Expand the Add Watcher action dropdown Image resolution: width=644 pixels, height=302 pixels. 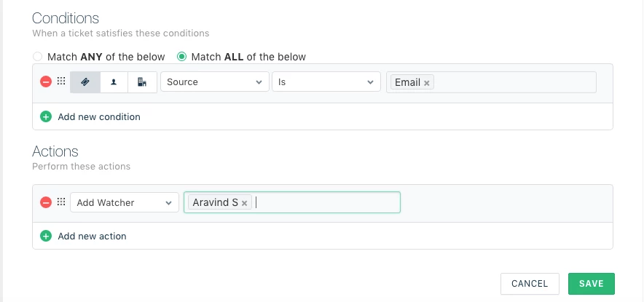pos(125,202)
